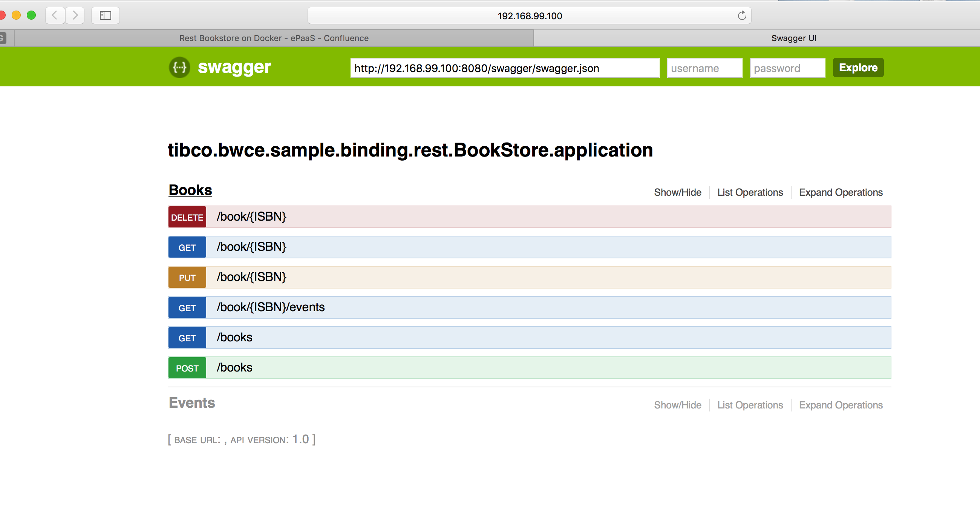The image size is (980, 525).
Task: Click the username field
Action: pos(704,68)
